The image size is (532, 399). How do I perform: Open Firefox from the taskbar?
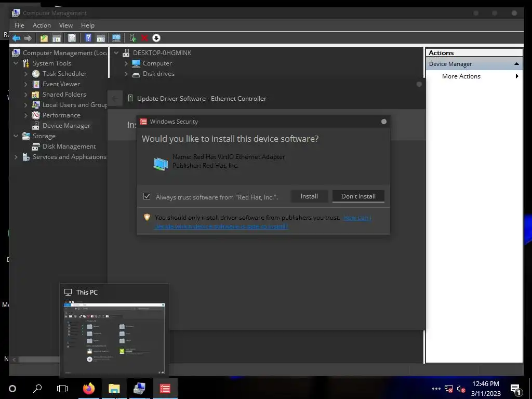click(x=89, y=388)
